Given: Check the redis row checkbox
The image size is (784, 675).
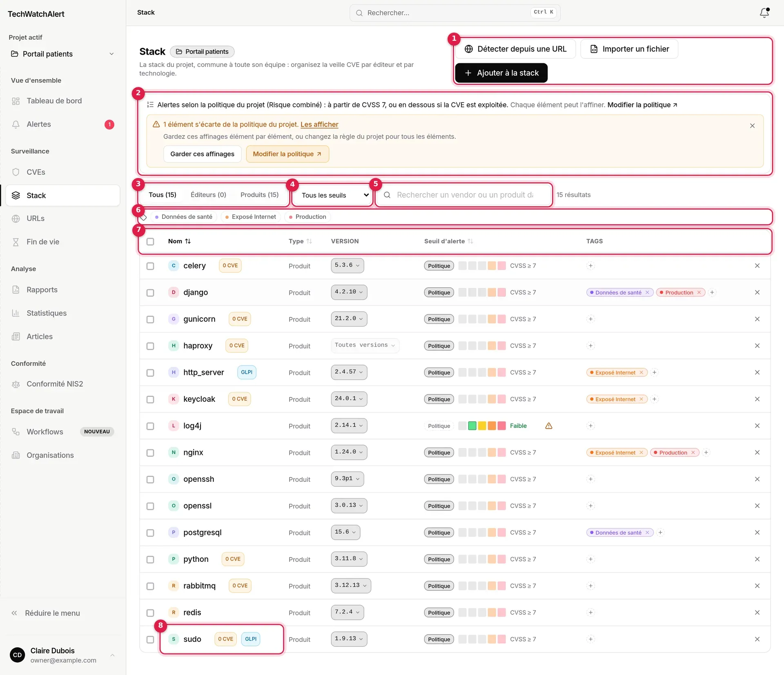Looking at the screenshot, I should pos(150,613).
